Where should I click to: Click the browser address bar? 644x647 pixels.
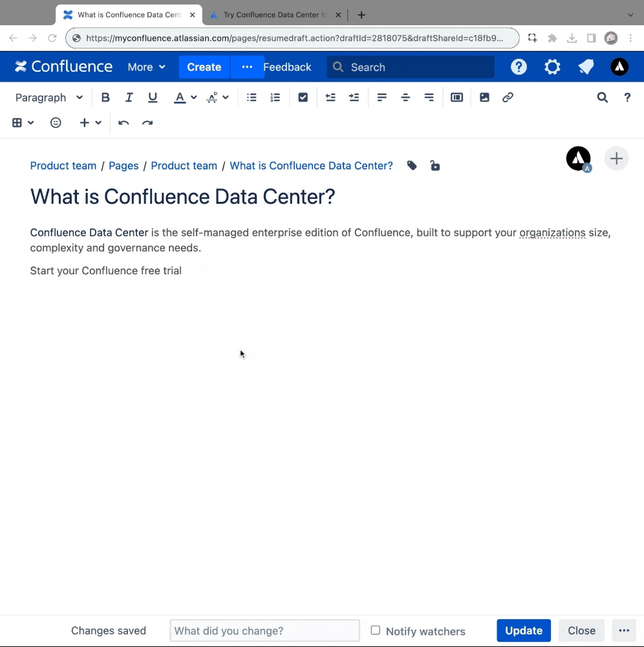292,38
